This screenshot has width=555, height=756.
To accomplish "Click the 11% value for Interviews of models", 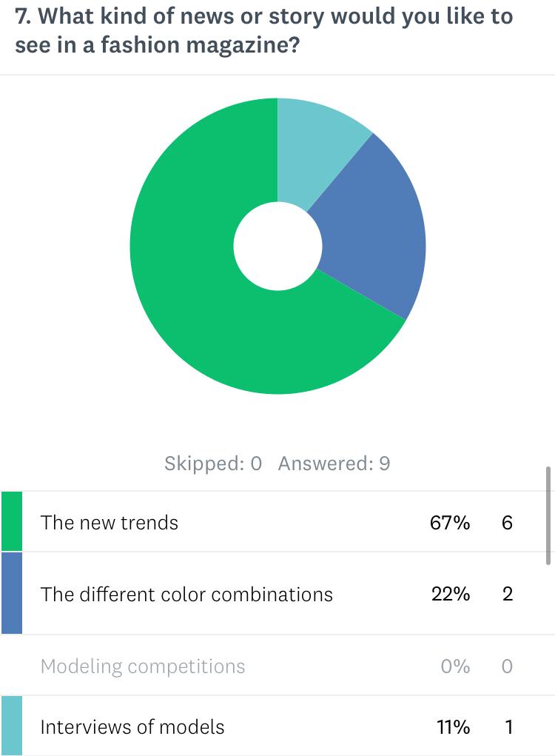I will (454, 727).
